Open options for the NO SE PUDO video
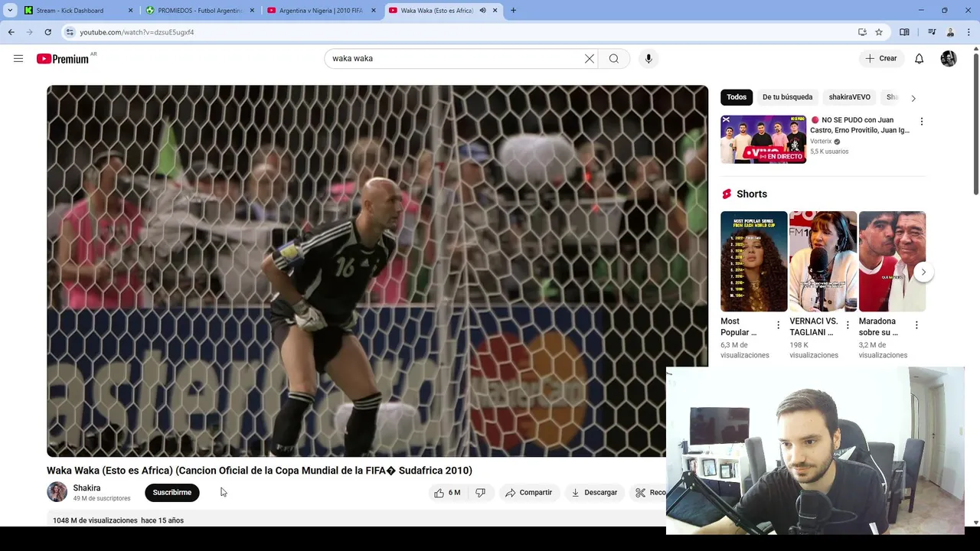The height and width of the screenshot is (551, 980). 922,122
